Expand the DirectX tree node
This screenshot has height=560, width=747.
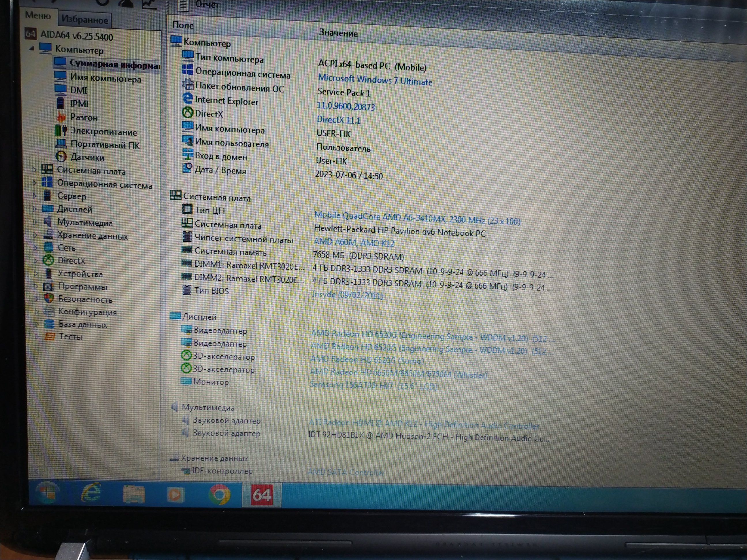(x=35, y=260)
